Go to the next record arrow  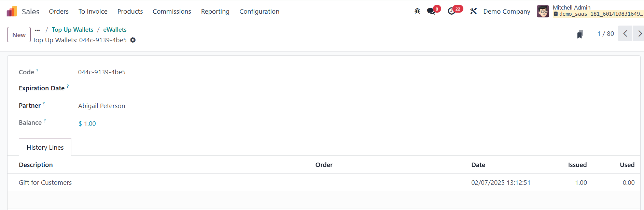tap(640, 34)
